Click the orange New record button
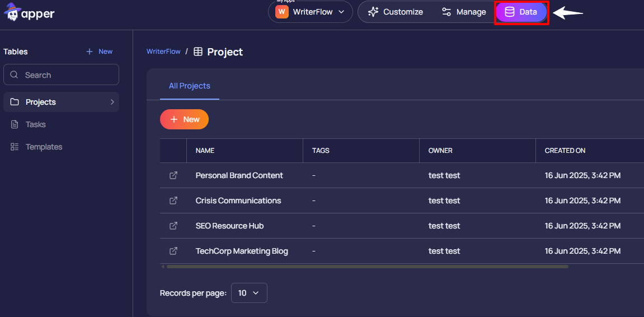The width and height of the screenshot is (644, 317). 184,119
